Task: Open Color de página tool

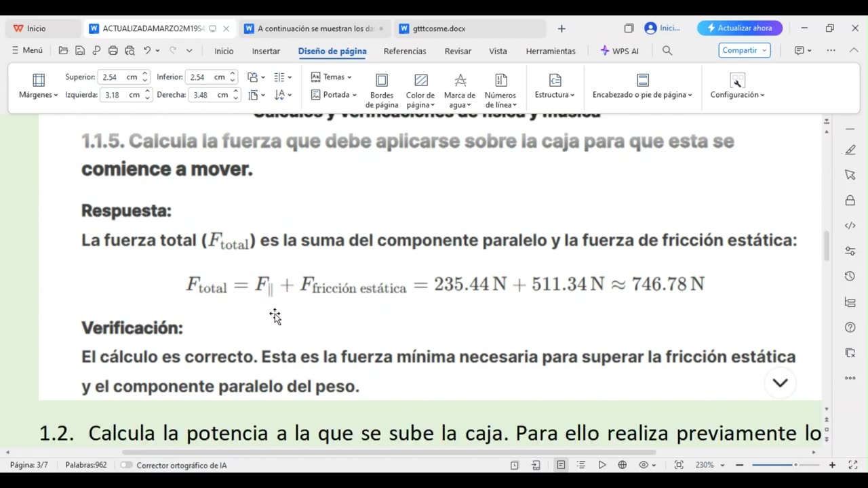Action: tap(420, 91)
